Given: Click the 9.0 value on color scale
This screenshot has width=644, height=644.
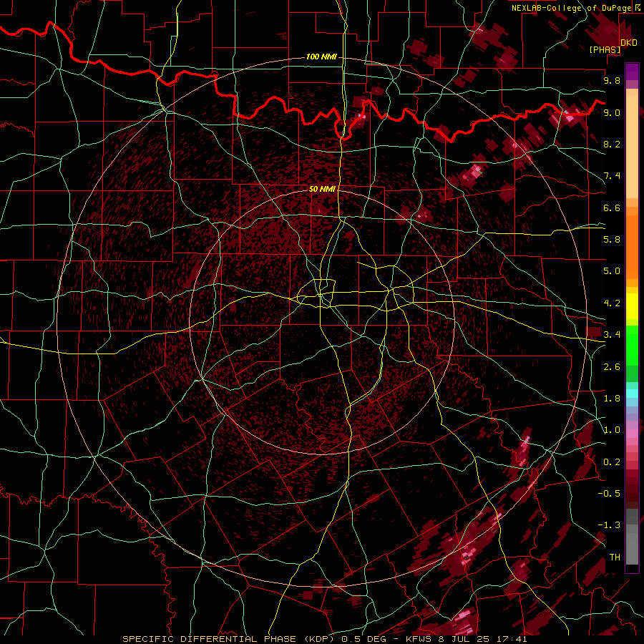Looking at the screenshot, I should coord(612,112).
